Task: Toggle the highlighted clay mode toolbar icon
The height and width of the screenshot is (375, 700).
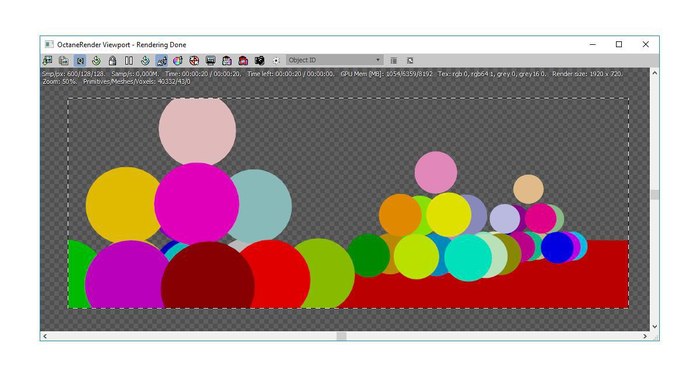Action: pyautogui.click(x=162, y=60)
